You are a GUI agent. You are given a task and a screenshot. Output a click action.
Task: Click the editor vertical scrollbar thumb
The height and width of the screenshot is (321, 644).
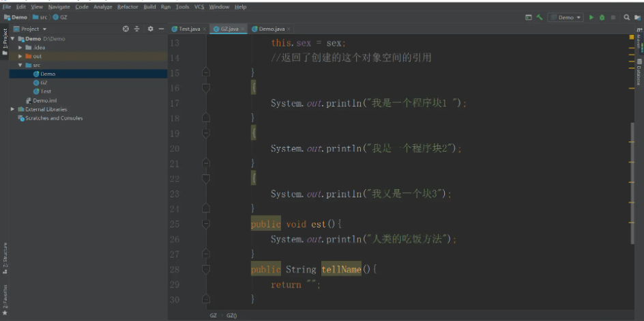632,184
